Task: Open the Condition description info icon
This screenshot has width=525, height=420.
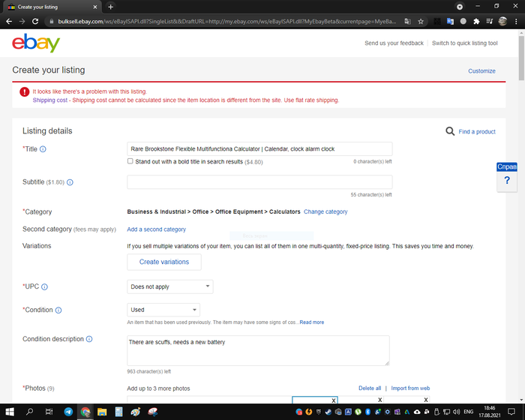Action: click(89, 339)
